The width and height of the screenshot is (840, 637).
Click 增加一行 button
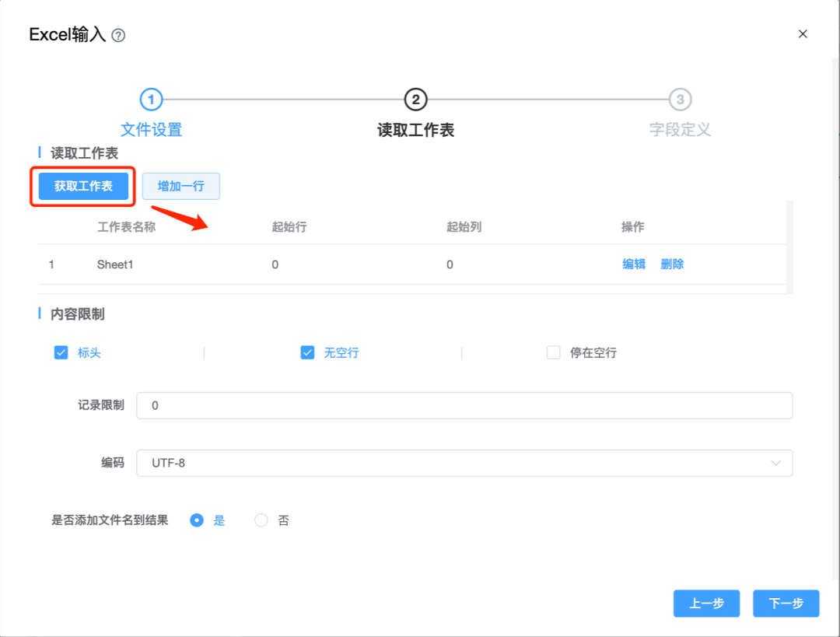pyautogui.click(x=180, y=187)
